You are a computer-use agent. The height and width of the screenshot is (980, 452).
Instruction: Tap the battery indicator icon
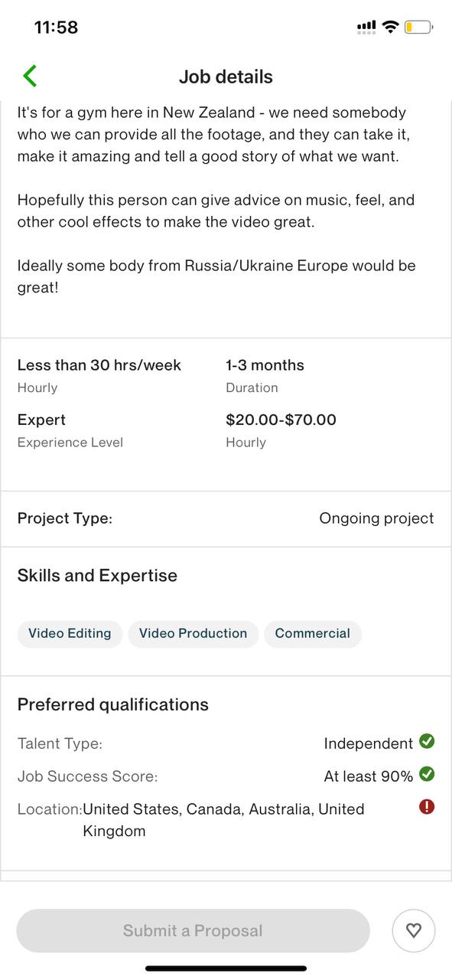pos(418,27)
